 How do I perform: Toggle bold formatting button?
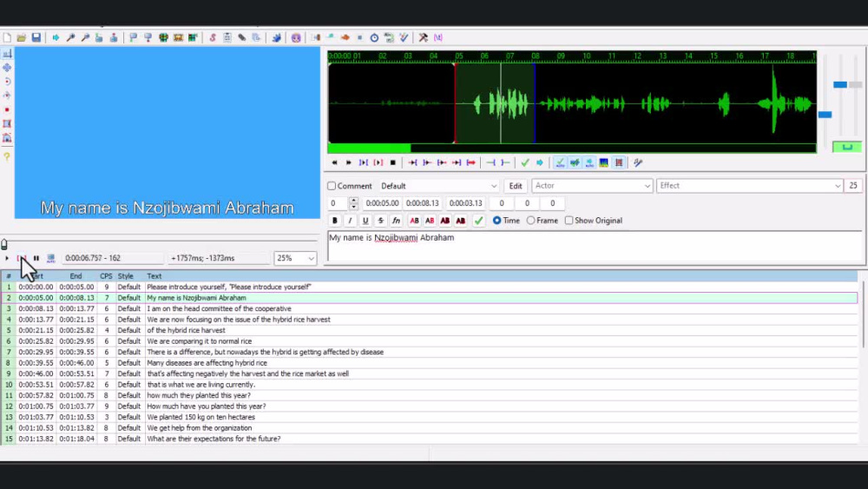click(335, 221)
